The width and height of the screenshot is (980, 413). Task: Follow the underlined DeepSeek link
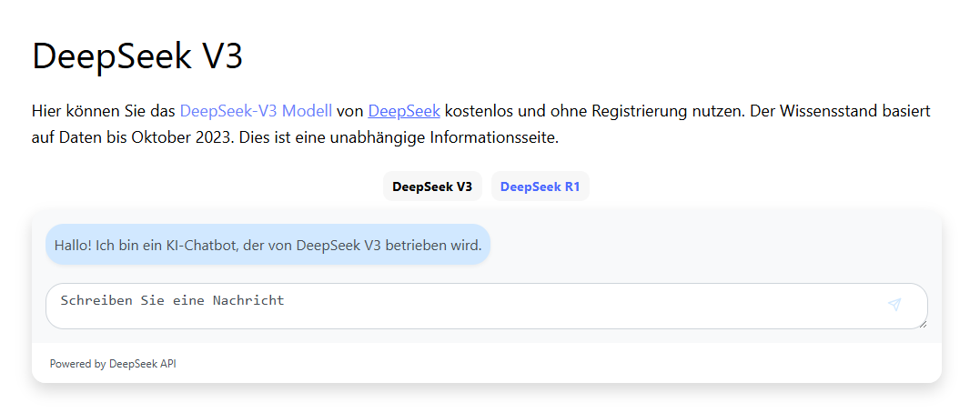(x=404, y=111)
